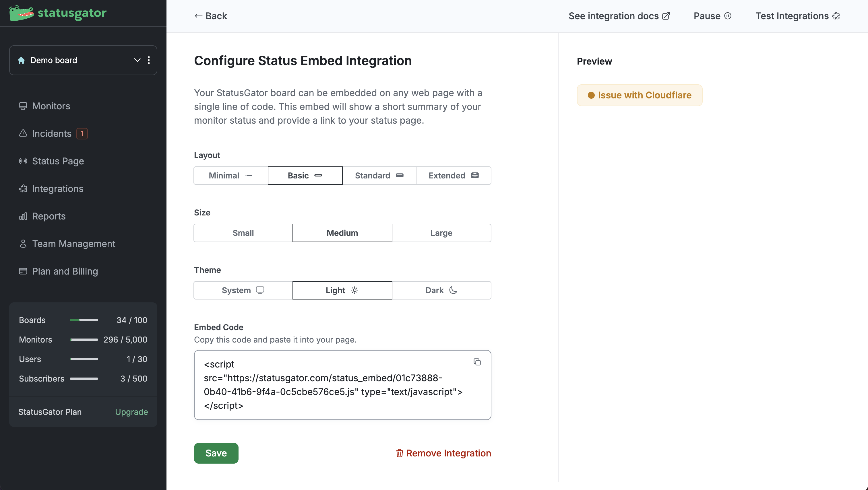Click the StatusGator alligator logo

[x=21, y=13]
